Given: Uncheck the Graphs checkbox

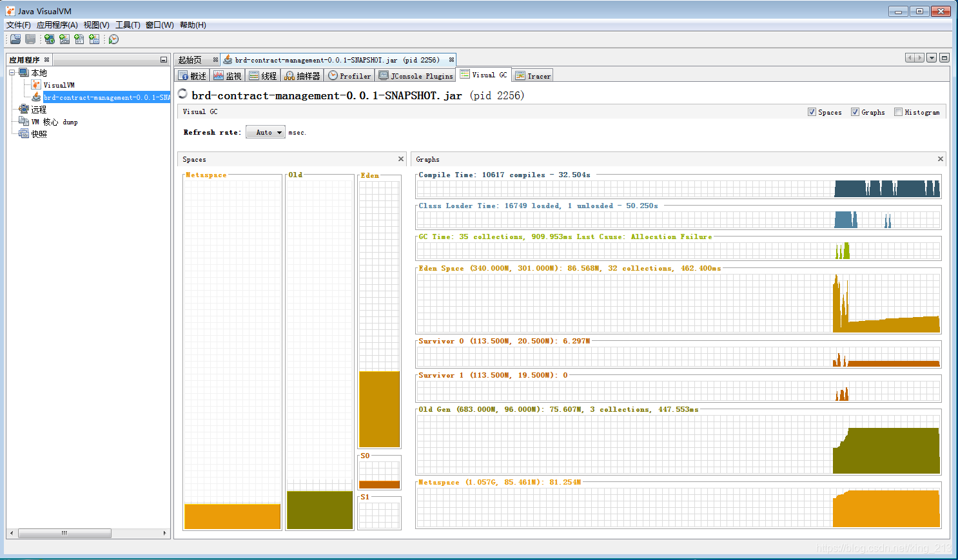Looking at the screenshot, I should point(855,112).
